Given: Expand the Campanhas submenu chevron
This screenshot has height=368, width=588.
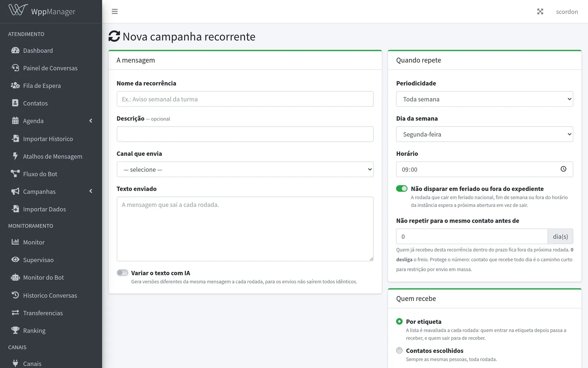Looking at the screenshot, I should pyautogui.click(x=91, y=191).
